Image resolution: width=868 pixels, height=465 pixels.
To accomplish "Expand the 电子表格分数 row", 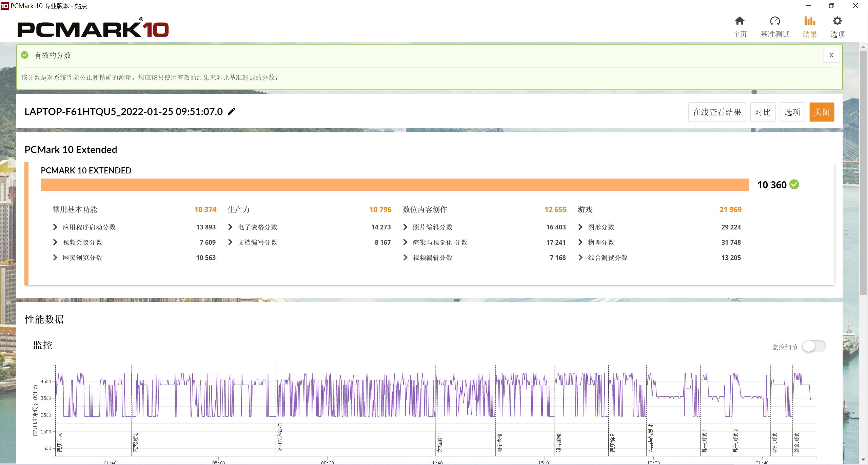I will point(231,227).
